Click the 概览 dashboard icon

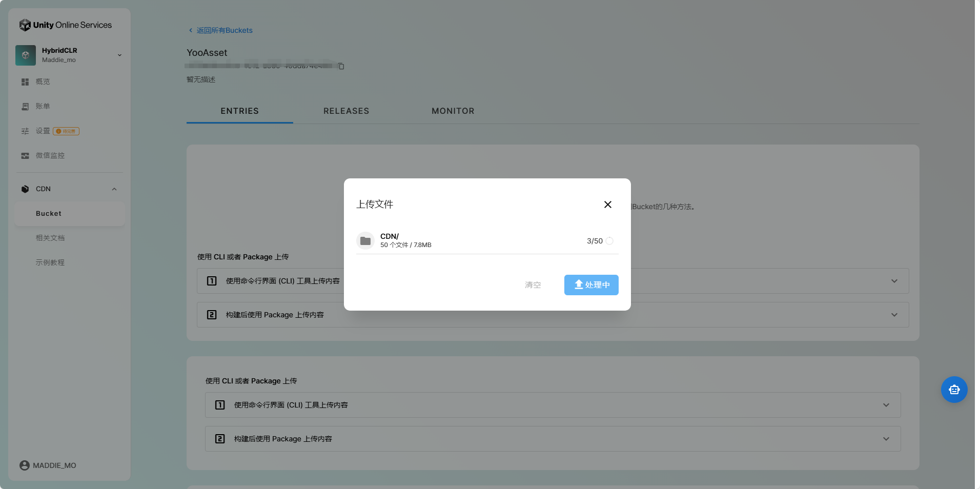pyautogui.click(x=25, y=82)
